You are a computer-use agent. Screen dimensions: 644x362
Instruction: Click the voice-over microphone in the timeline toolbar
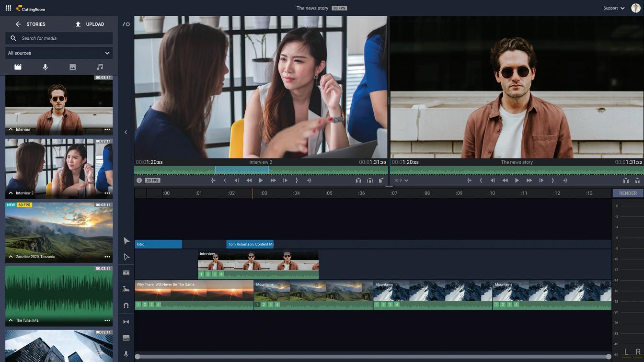[x=126, y=354]
